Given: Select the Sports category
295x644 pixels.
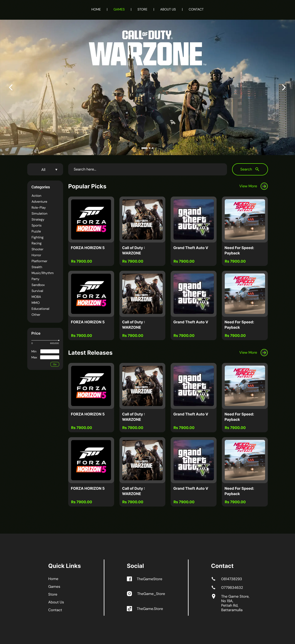Looking at the screenshot, I should (x=36, y=225).
